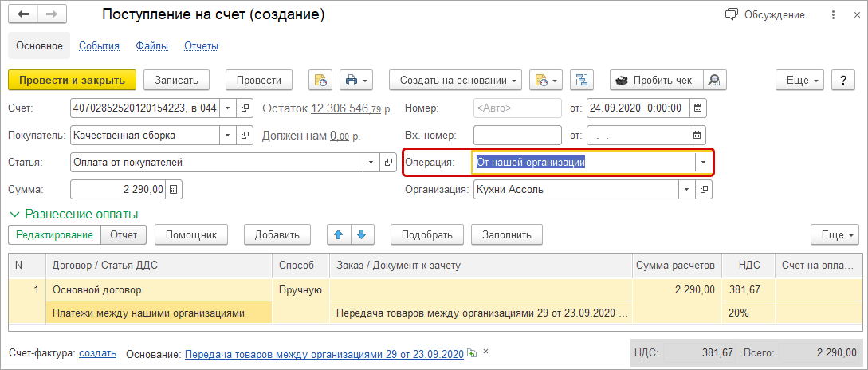This screenshot has height=370, width=868.
Task: Click the document structure icon
Action: pyautogui.click(x=582, y=80)
